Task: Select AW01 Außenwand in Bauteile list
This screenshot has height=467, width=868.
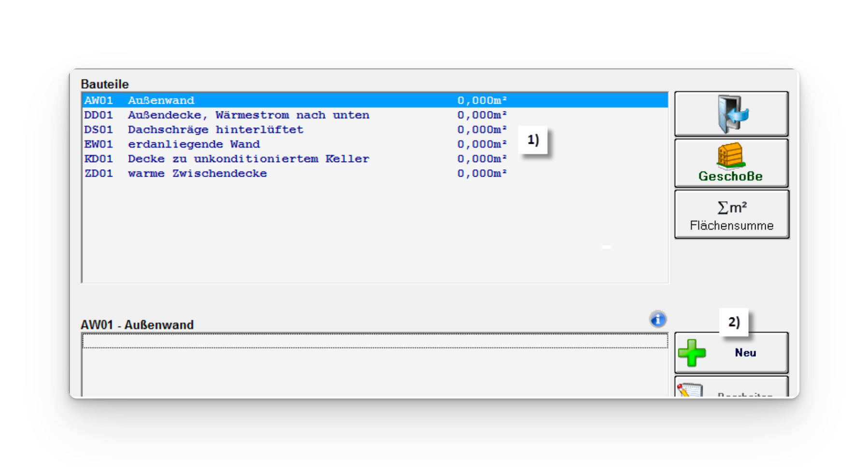Action: click(x=375, y=100)
